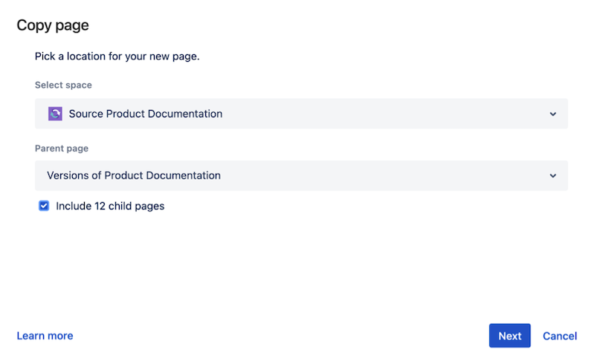Click the blue checkmark beside child pages
Image resolution: width=603 pixels, height=364 pixels.
point(44,207)
